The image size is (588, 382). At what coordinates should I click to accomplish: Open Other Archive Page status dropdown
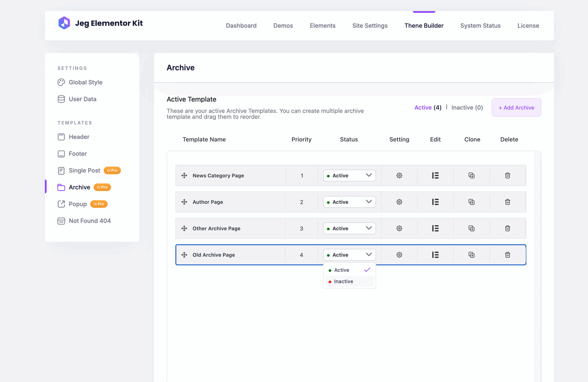(349, 228)
